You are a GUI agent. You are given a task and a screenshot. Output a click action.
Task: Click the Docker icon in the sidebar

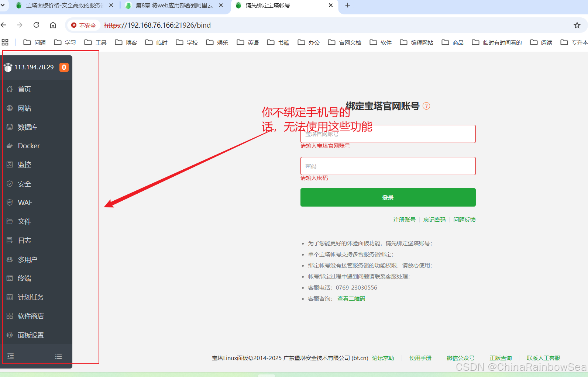tap(10, 146)
